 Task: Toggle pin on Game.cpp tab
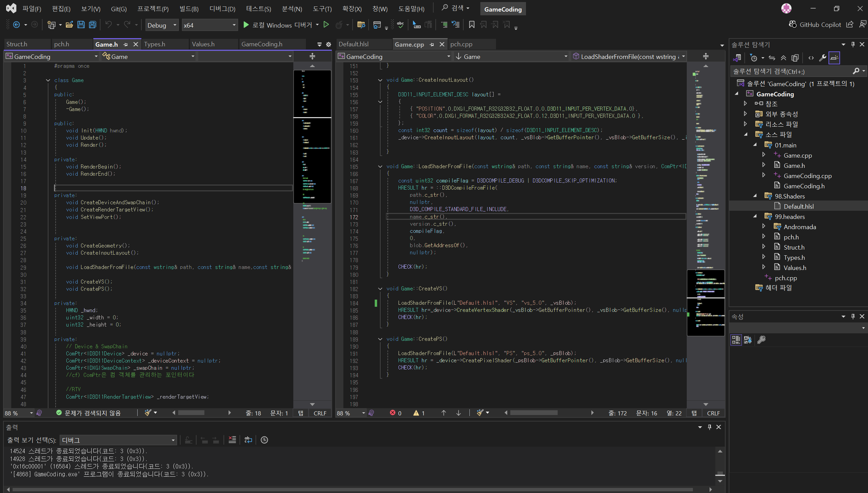[x=432, y=45]
